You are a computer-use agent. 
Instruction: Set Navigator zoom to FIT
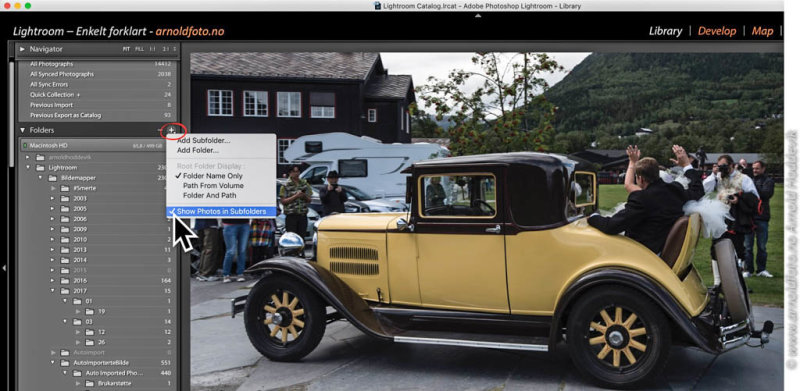(126, 49)
